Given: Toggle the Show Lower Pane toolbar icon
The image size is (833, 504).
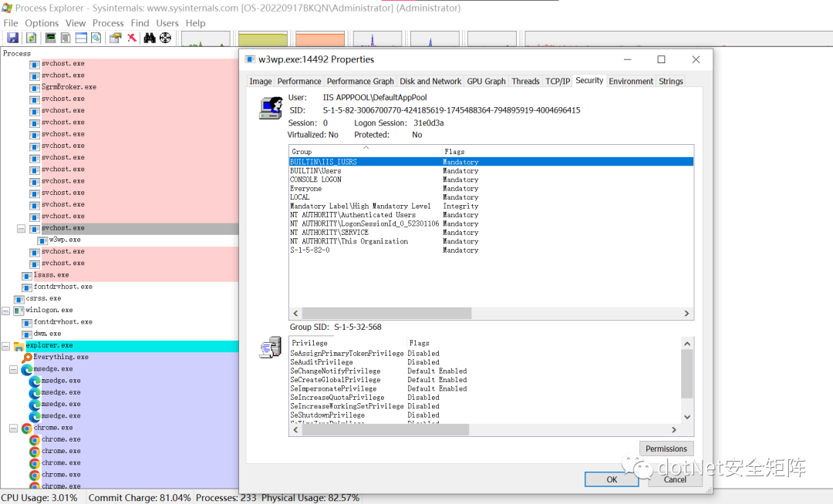Looking at the screenshot, I should pyautogui.click(x=81, y=38).
